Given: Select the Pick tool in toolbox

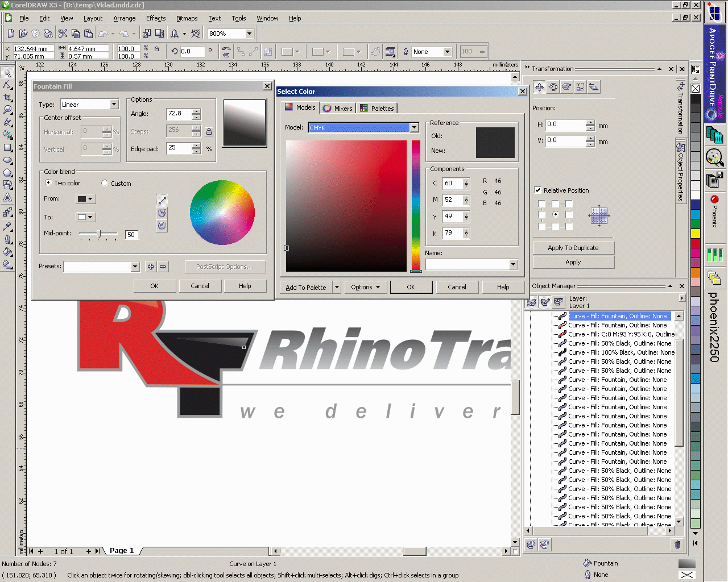Looking at the screenshot, I should [7, 73].
